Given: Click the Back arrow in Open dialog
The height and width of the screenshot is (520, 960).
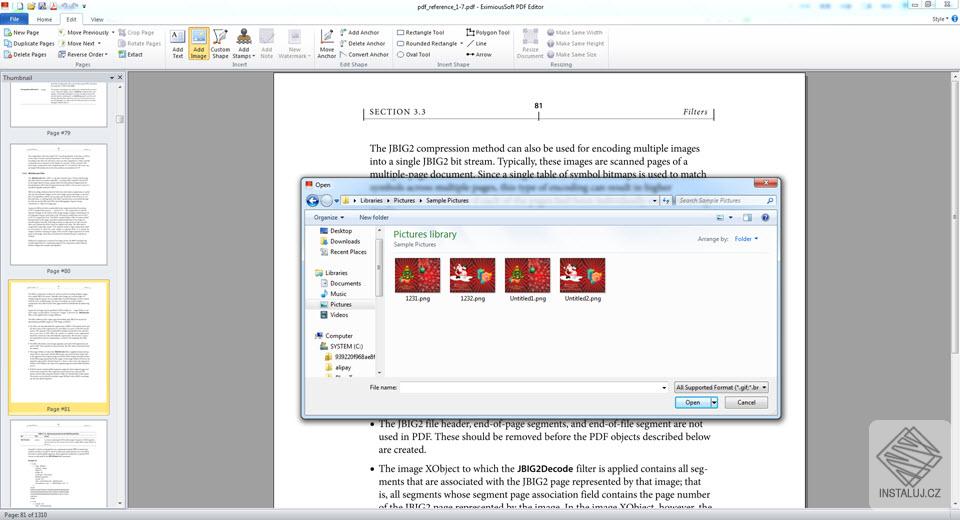Looking at the screenshot, I should [312, 200].
